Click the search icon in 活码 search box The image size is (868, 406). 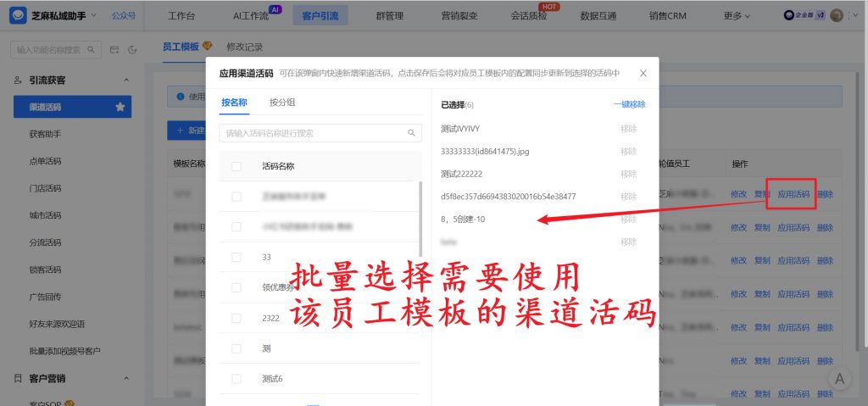411,133
